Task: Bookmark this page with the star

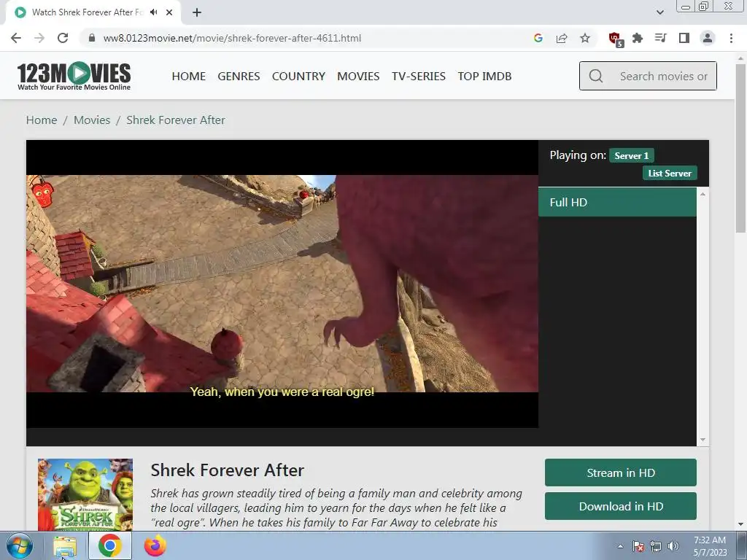Action: point(585,38)
